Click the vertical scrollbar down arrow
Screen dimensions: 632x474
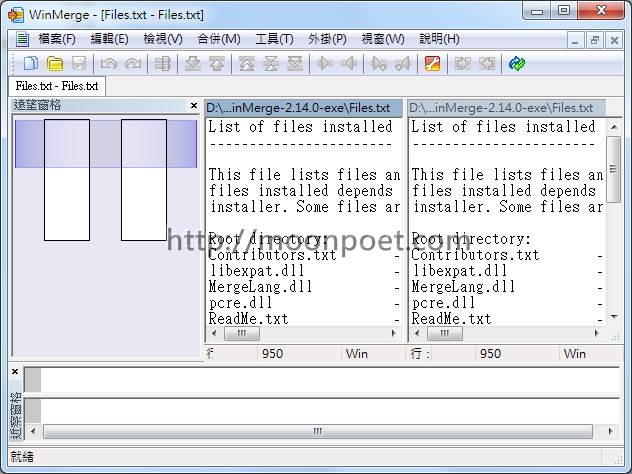(x=614, y=317)
